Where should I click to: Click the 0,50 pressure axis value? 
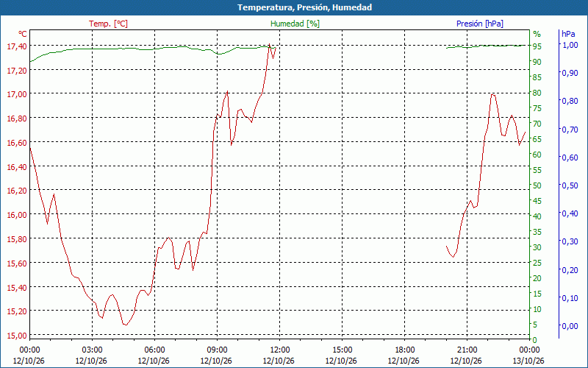[x=570, y=185]
